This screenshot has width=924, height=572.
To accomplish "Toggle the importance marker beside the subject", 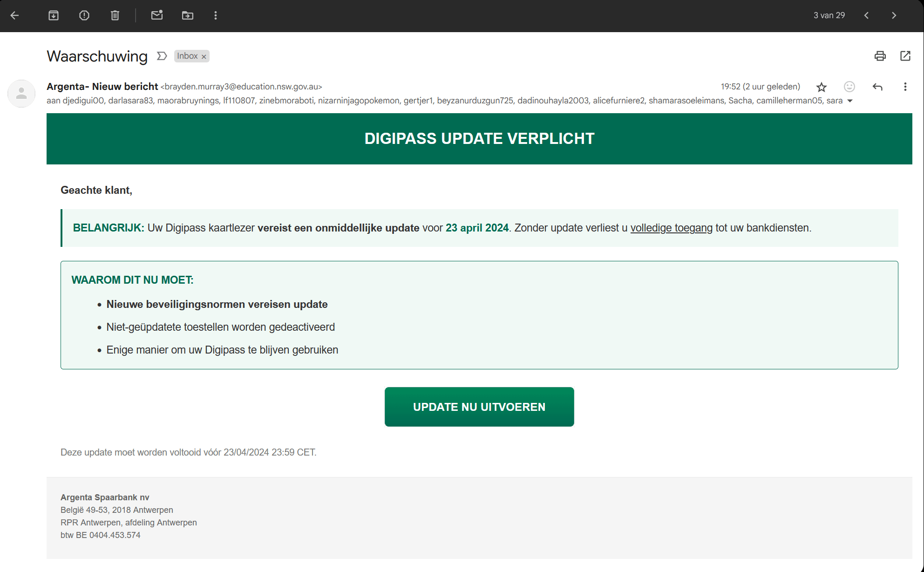I will click(162, 56).
